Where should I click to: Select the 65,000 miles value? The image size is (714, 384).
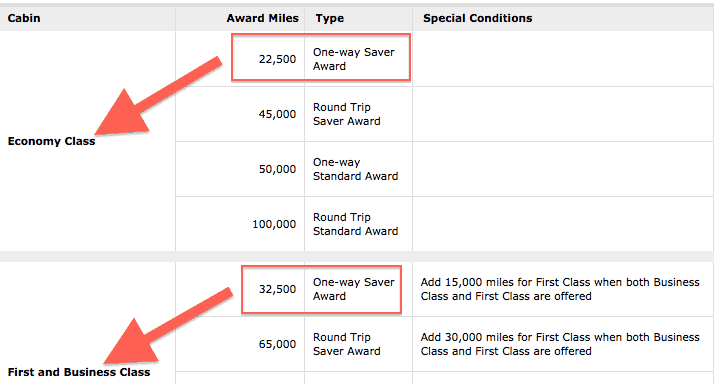pyautogui.click(x=277, y=344)
